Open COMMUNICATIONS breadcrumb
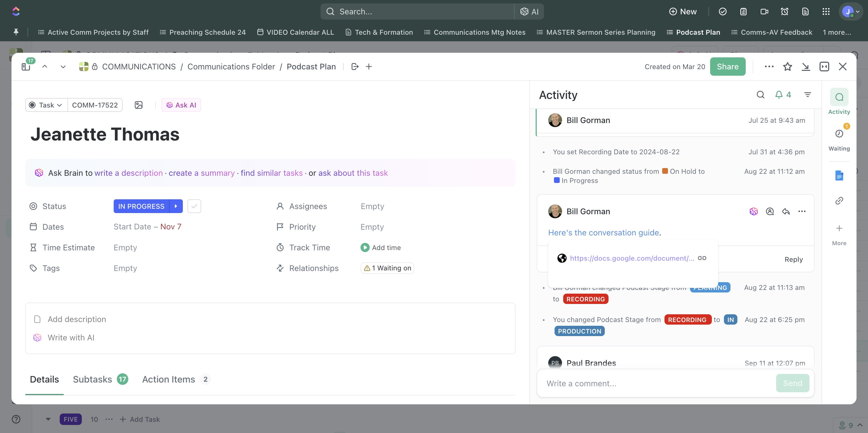868x433 pixels. point(139,67)
